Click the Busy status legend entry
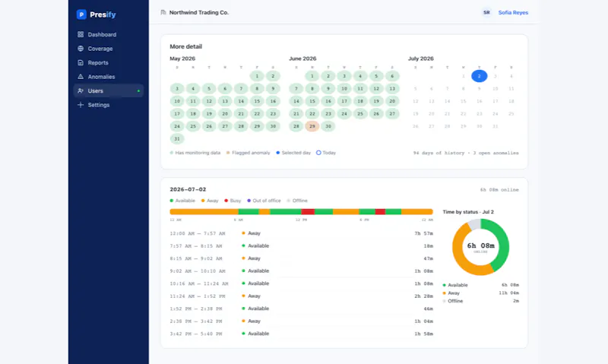Image resolution: width=608 pixels, height=364 pixels. tap(233, 201)
